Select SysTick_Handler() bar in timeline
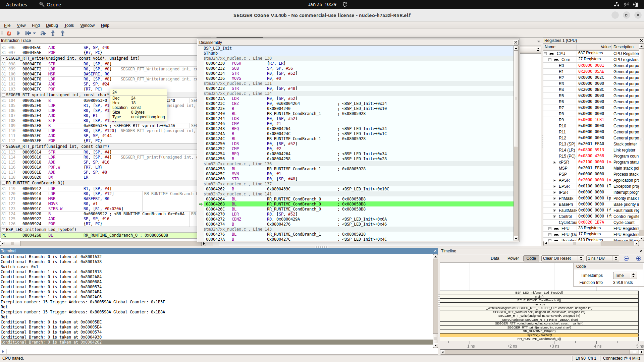Screen dimensions: 644x362 click(539, 335)
